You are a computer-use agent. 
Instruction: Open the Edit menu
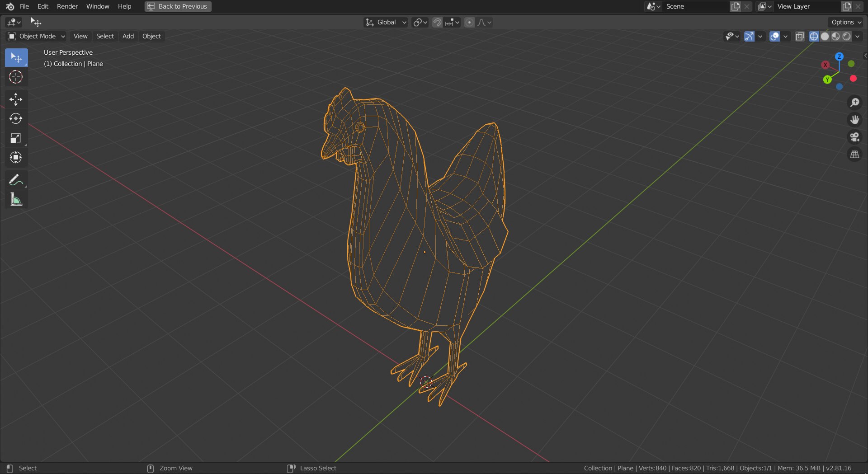pyautogui.click(x=43, y=6)
